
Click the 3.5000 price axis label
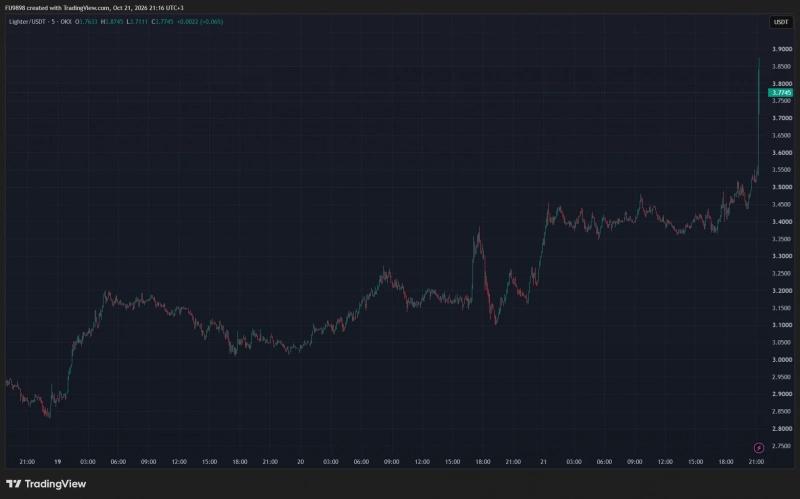tap(782, 187)
